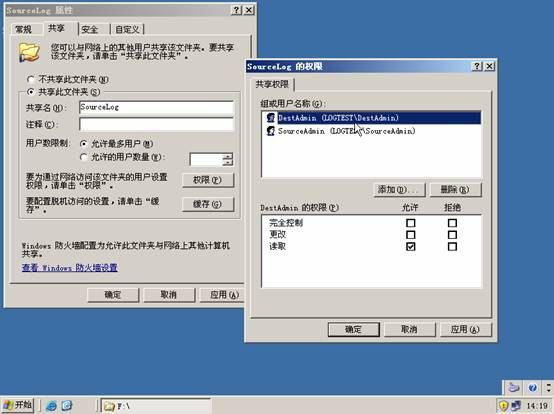This screenshot has width=554, height=414.
Task: Confirm permissions dialog with 确定
Action: tap(354, 329)
